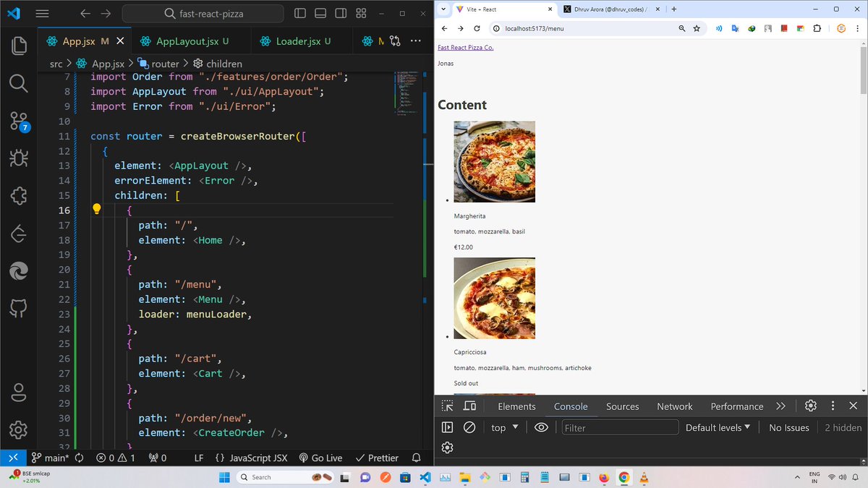Toggle the secondary side bar layout icon

coord(341,13)
